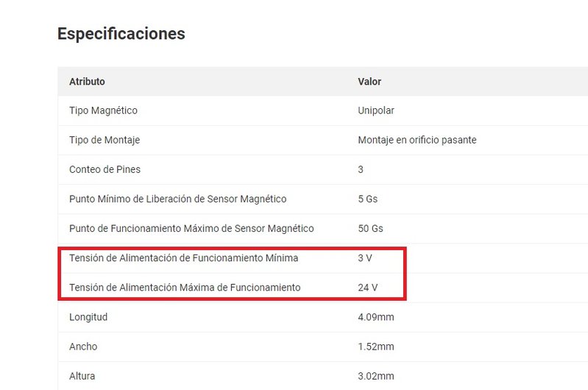Select the 5 Gs value
Screen dimensions: 588x390
367,199
